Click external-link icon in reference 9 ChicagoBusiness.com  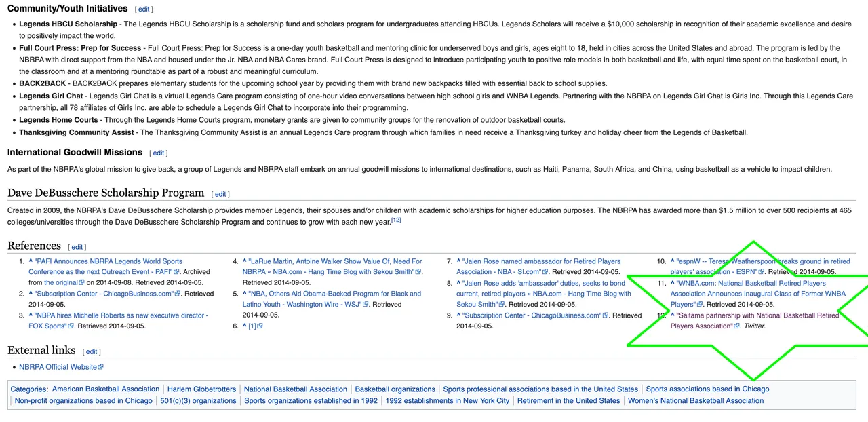(604, 315)
